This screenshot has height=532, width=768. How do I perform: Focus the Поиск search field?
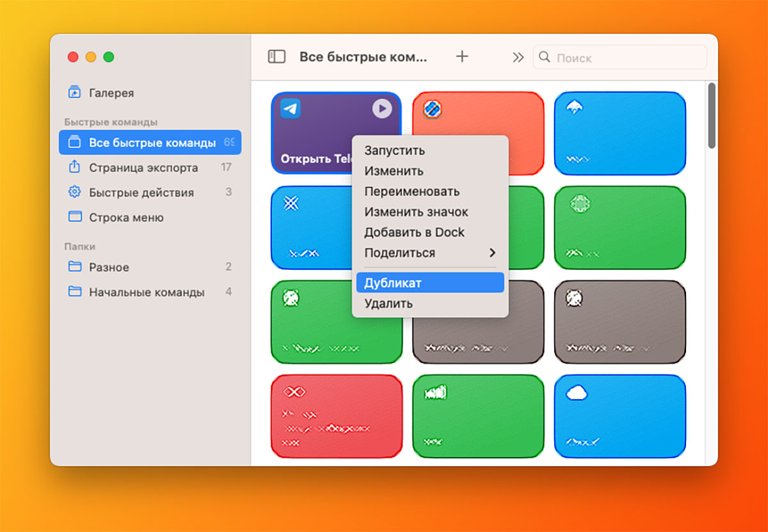click(x=620, y=58)
